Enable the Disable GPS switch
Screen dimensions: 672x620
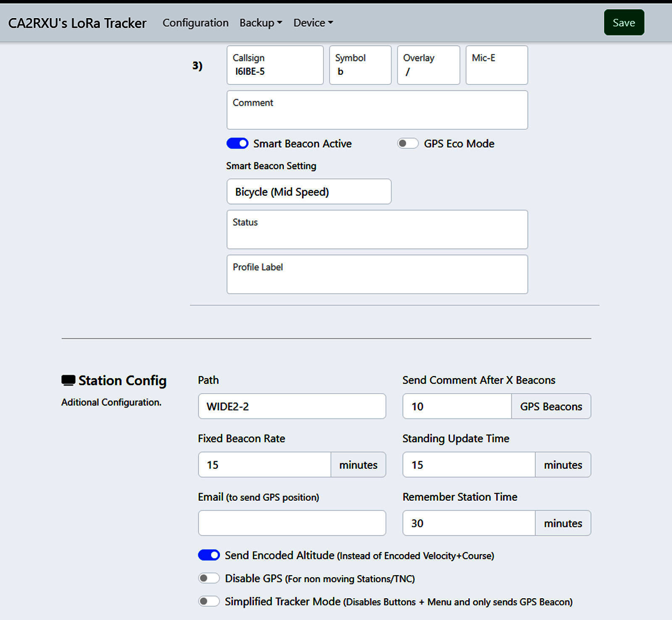pyautogui.click(x=209, y=578)
